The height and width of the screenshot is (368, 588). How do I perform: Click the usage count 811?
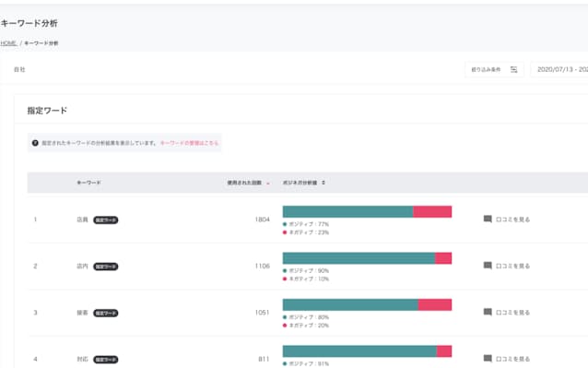264,359
